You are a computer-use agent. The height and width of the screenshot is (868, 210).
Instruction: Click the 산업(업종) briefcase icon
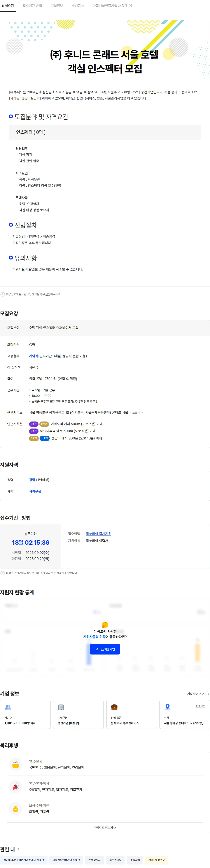tap(114, 707)
